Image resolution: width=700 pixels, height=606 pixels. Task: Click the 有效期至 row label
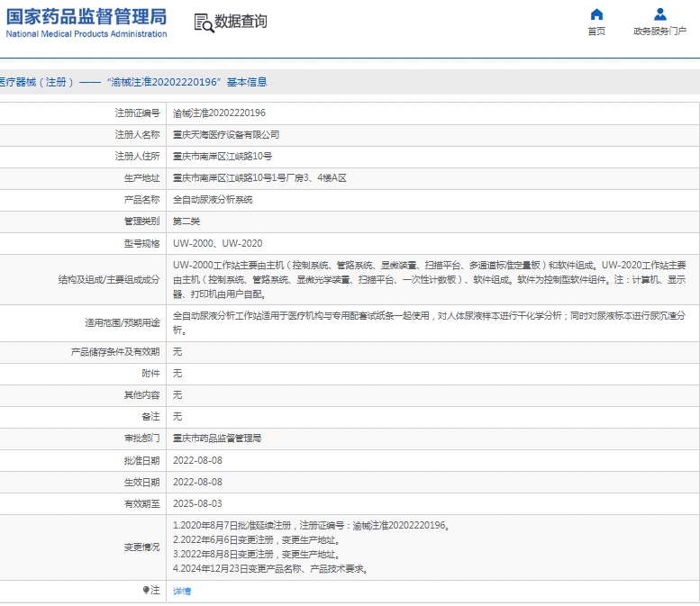click(142, 503)
